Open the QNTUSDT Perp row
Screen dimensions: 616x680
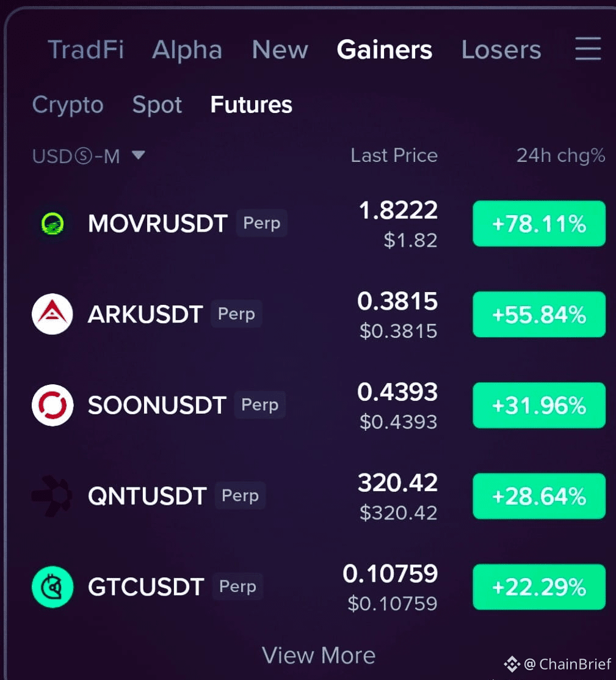(319, 495)
